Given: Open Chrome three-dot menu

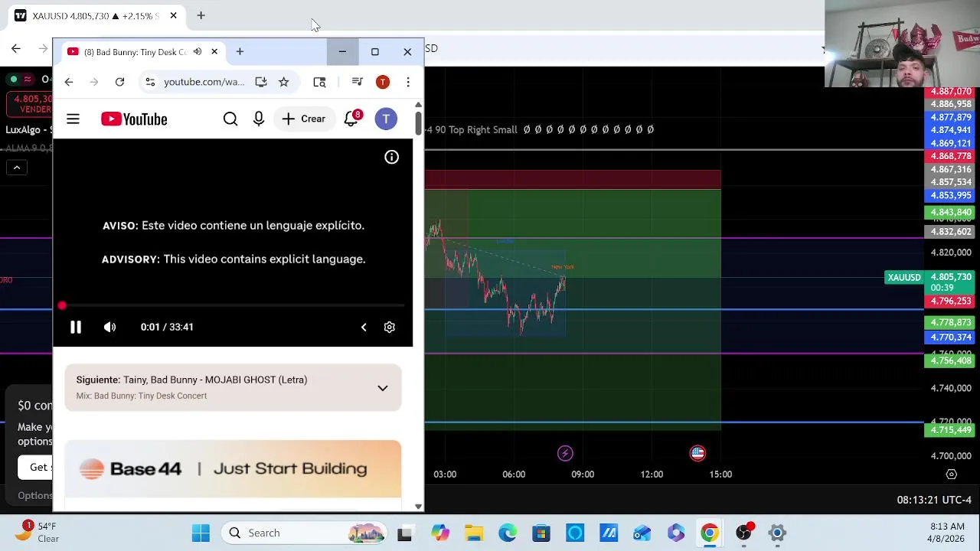Looking at the screenshot, I should [x=408, y=82].
